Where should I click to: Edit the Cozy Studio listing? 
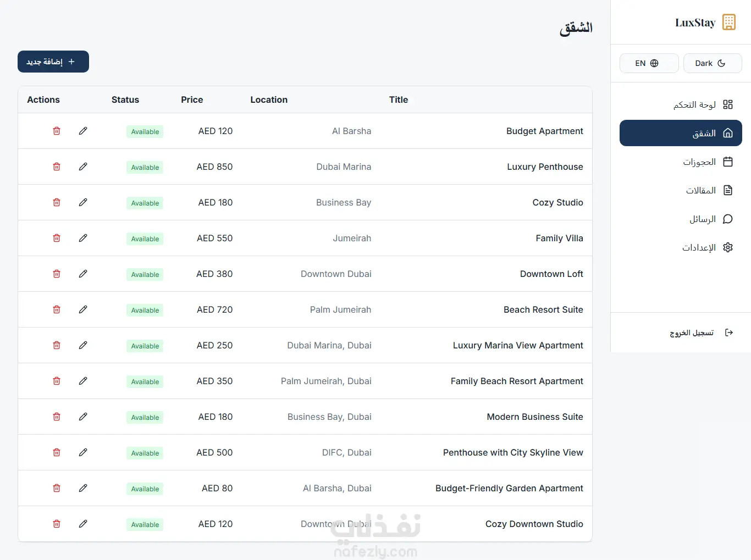click(x=83, y=202)
